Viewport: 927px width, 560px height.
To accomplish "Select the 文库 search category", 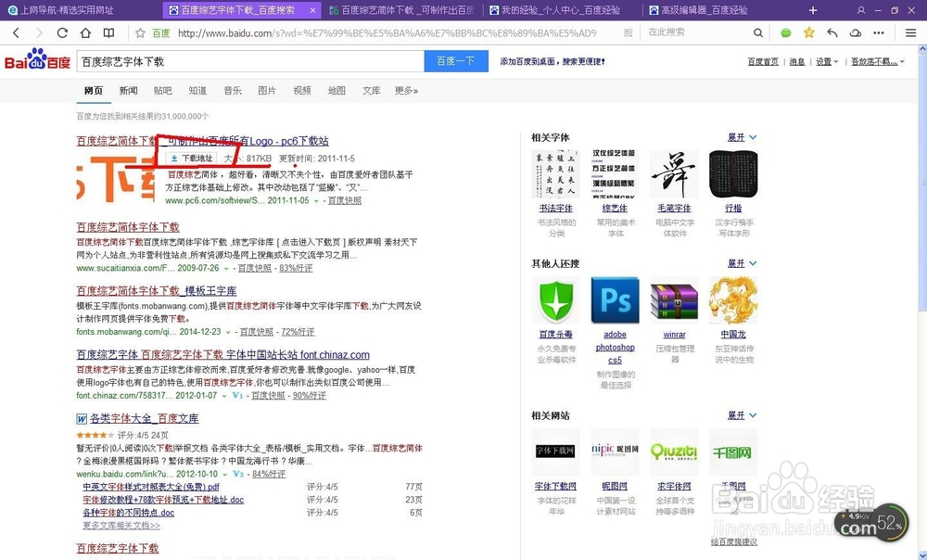I will pyautogui.click(x=372, y=91).
